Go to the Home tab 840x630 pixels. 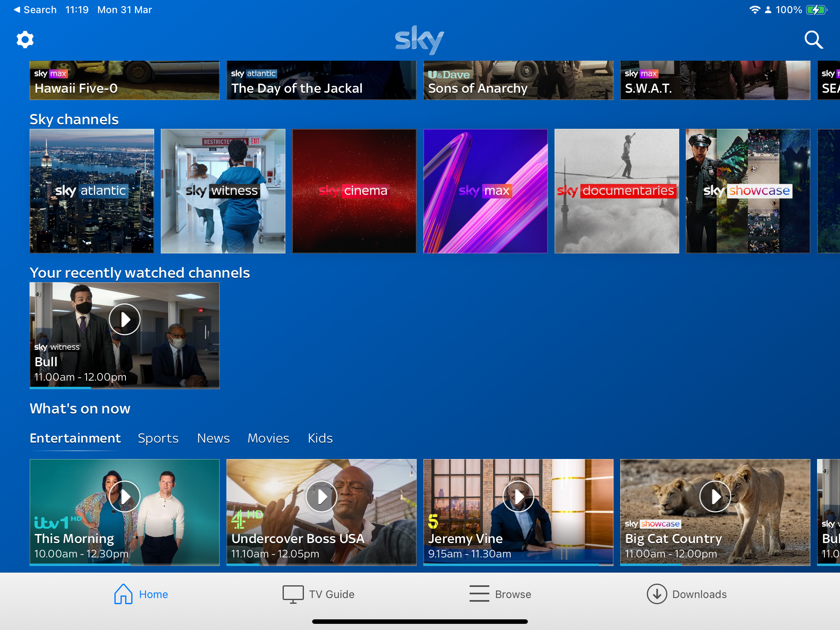141,594
